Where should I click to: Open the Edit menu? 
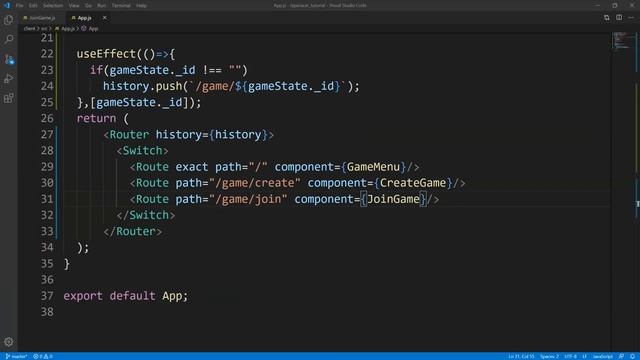click(33, 6)
